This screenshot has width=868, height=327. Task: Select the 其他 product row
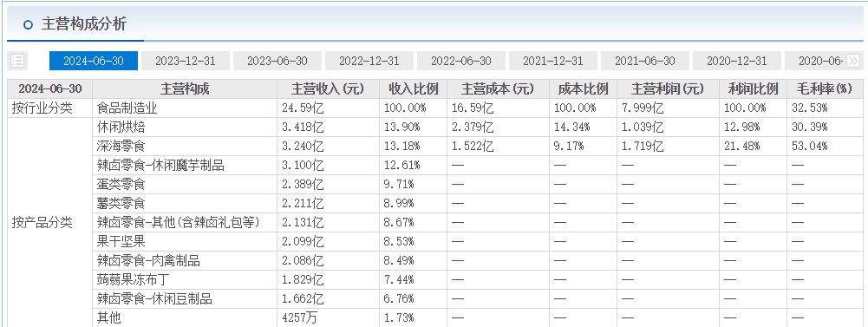click(x=109, y=318)
